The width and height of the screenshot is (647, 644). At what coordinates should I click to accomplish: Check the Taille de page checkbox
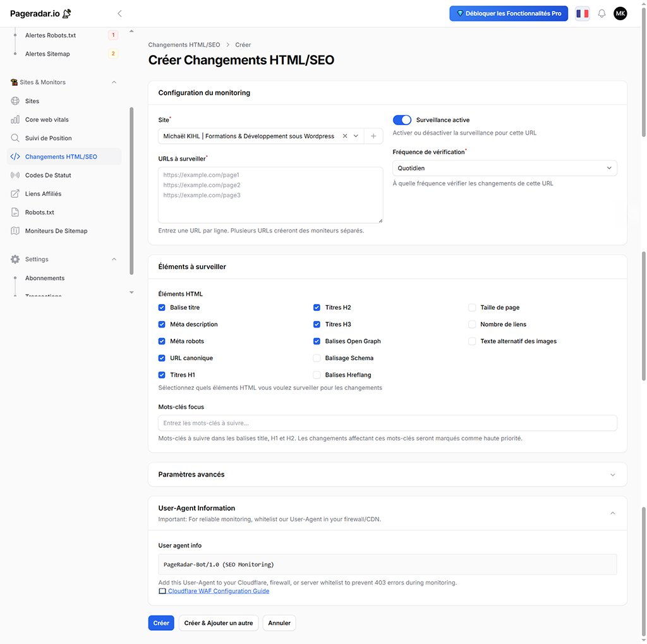(472, 308)
